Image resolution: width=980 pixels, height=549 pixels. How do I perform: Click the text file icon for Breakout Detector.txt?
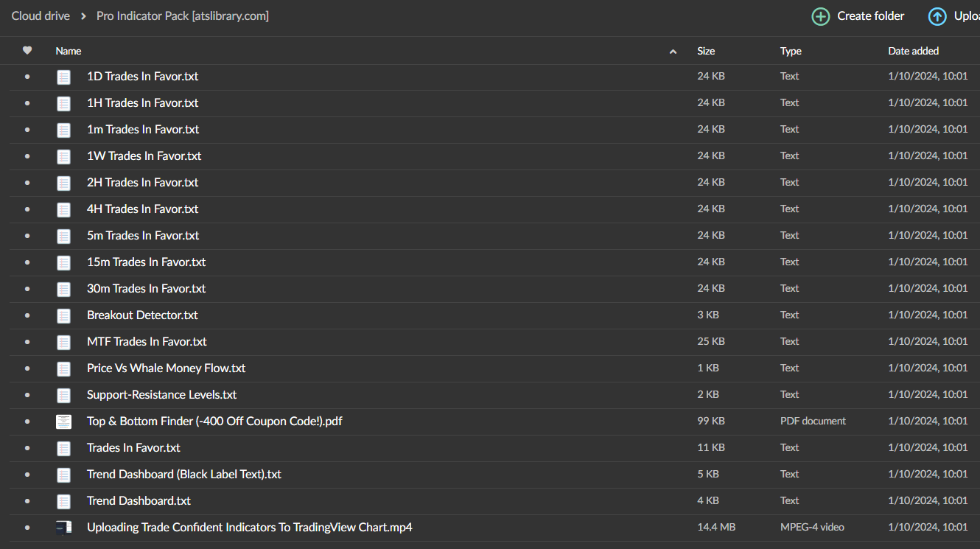(64, 315)
